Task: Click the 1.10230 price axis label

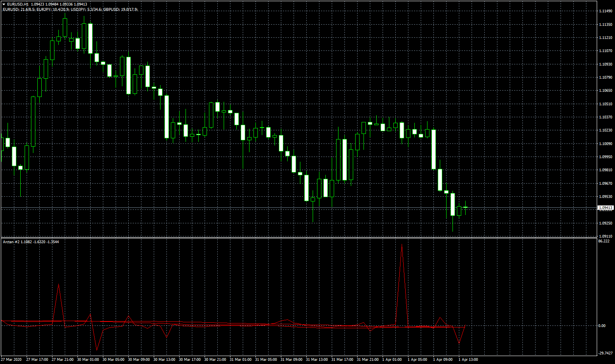Action: point(605,130)
